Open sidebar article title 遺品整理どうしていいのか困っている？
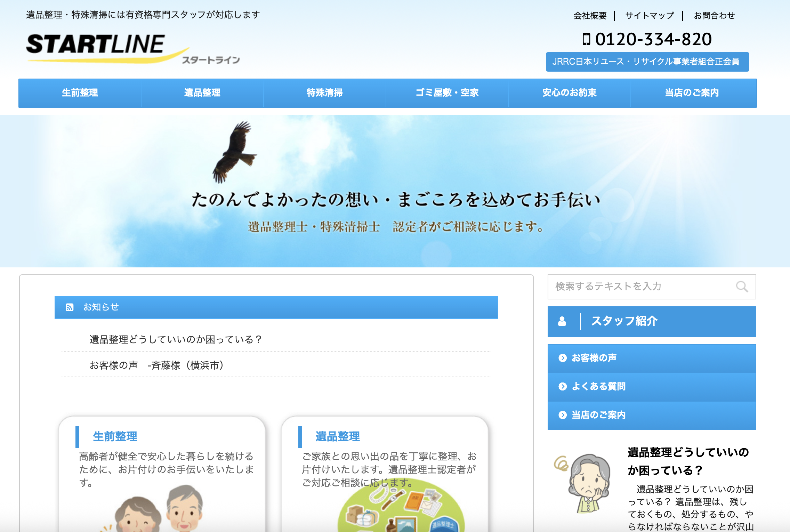The height and width of the screenshot is (532, 790). tap(688, 461)
